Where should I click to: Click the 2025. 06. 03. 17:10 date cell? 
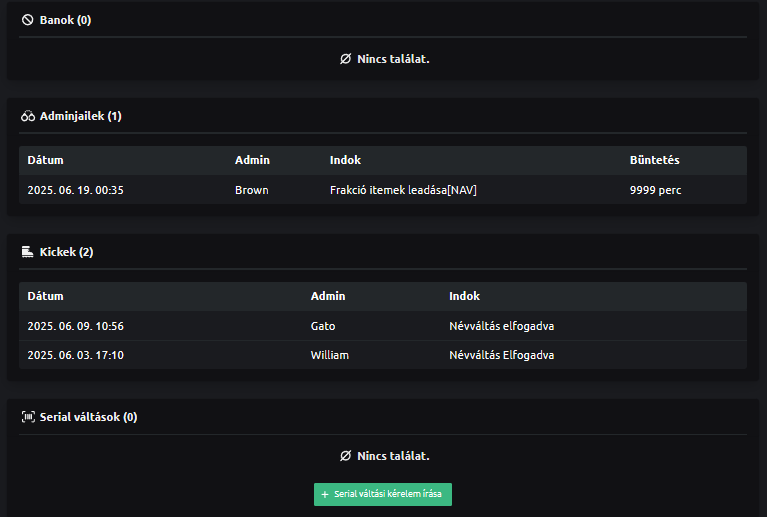pos(76,355)
